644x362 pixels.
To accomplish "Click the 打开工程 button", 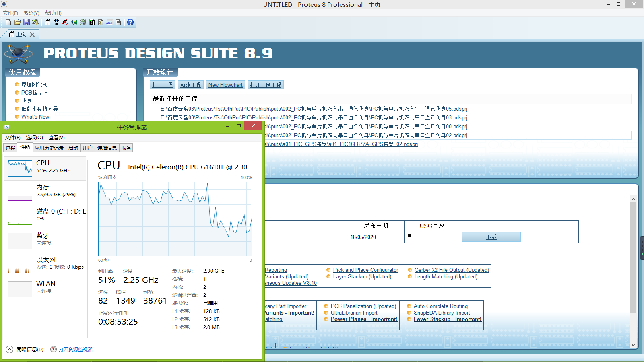I will [x=163, y=85].
